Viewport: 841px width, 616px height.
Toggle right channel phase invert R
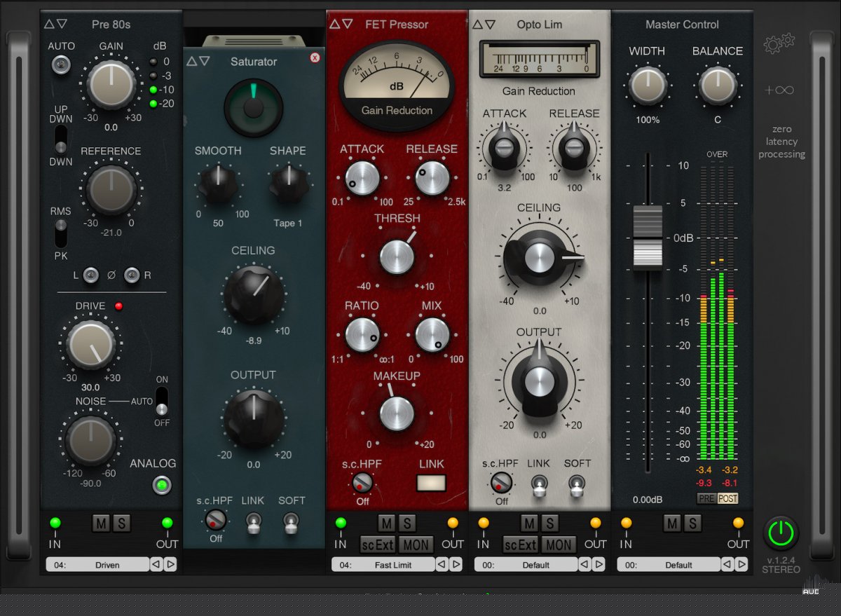click(132, 275)
